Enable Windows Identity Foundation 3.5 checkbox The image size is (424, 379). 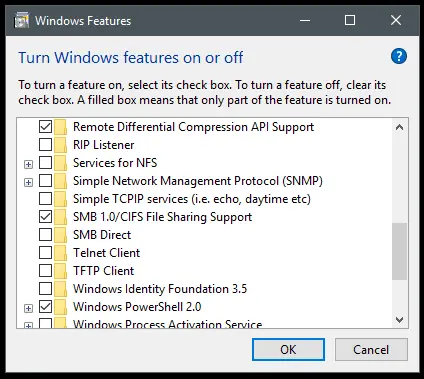(x=45, y=289)
